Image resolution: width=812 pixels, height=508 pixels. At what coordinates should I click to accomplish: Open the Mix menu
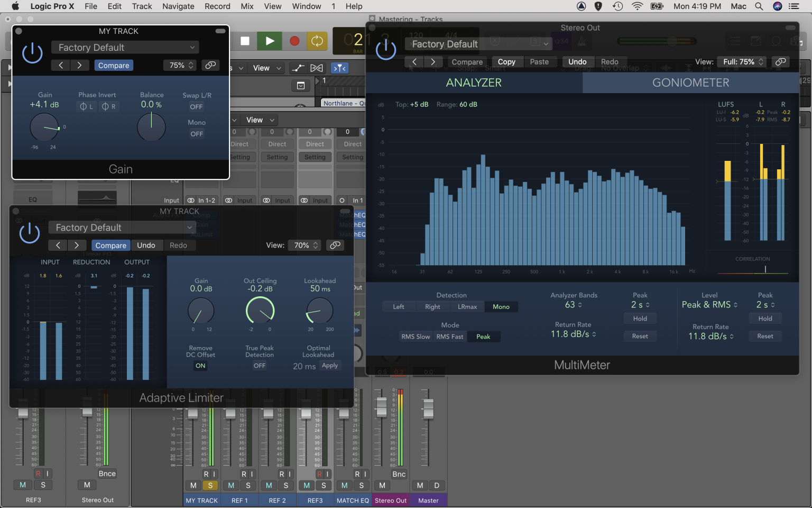pyautogui.click(x=246, y=6)
